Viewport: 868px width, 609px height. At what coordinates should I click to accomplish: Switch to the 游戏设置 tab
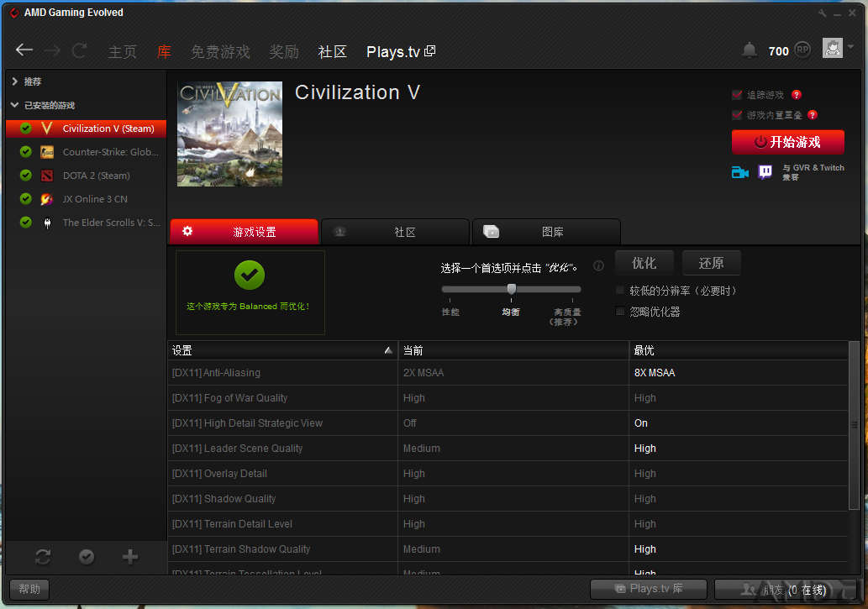pos(245,232)
